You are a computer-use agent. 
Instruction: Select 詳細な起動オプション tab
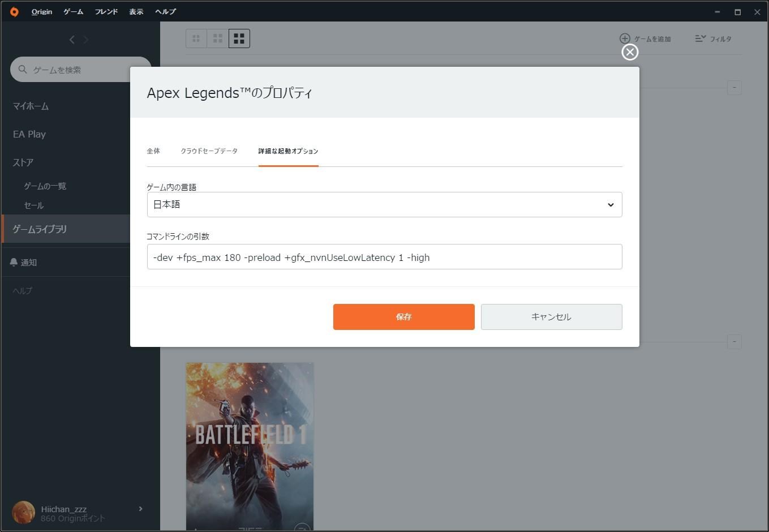(288, 151)
